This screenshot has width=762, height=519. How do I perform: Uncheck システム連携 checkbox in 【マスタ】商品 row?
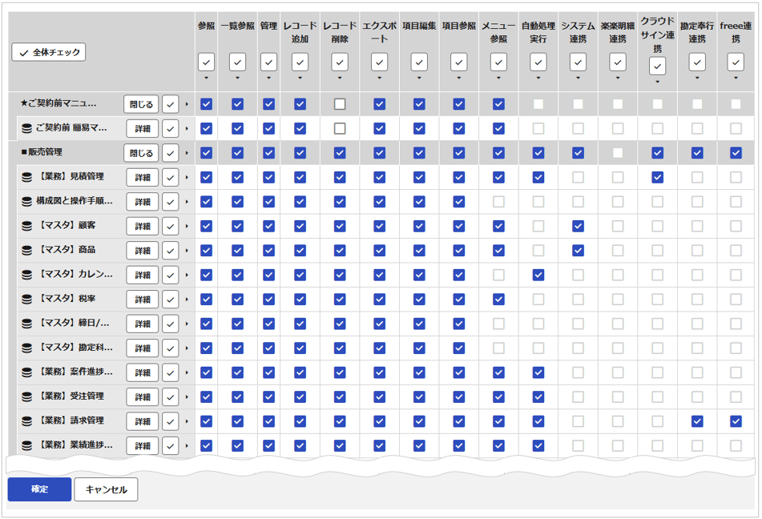point(578,250)
